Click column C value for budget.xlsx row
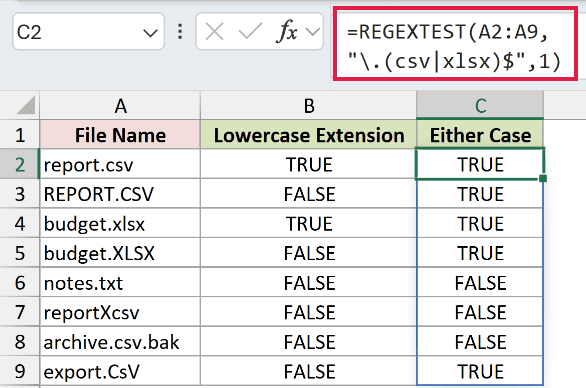Screen dimensions: 586x388 click(480, 223)
